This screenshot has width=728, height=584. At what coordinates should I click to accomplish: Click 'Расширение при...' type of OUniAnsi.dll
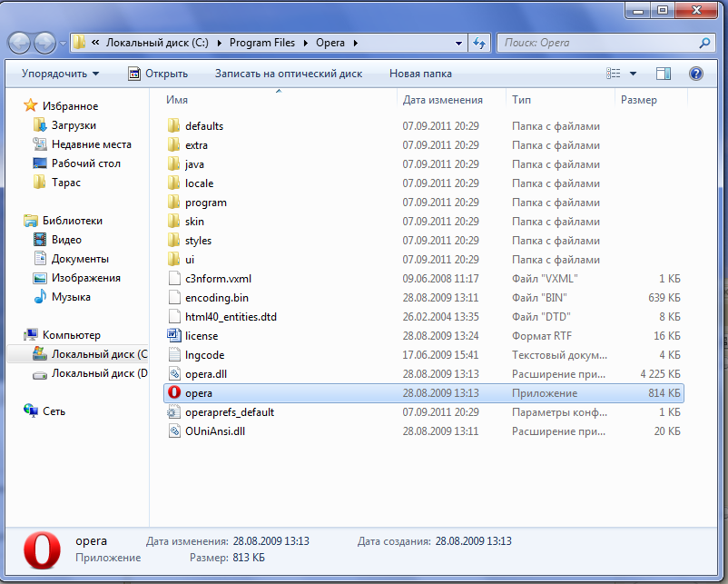coord(558,431)
